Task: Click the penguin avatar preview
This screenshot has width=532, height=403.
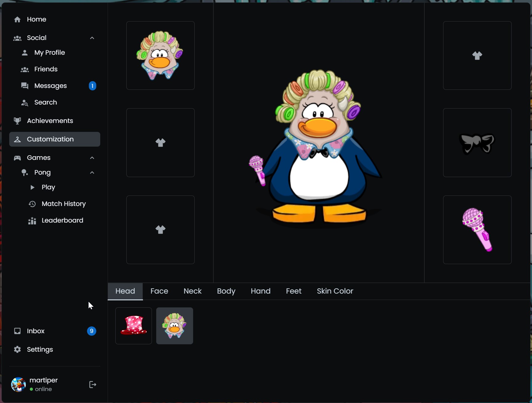Action: [x=319, y=148]
